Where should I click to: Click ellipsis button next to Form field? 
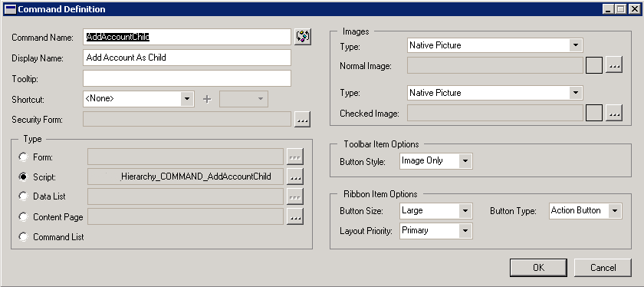(x=295, y=157)
